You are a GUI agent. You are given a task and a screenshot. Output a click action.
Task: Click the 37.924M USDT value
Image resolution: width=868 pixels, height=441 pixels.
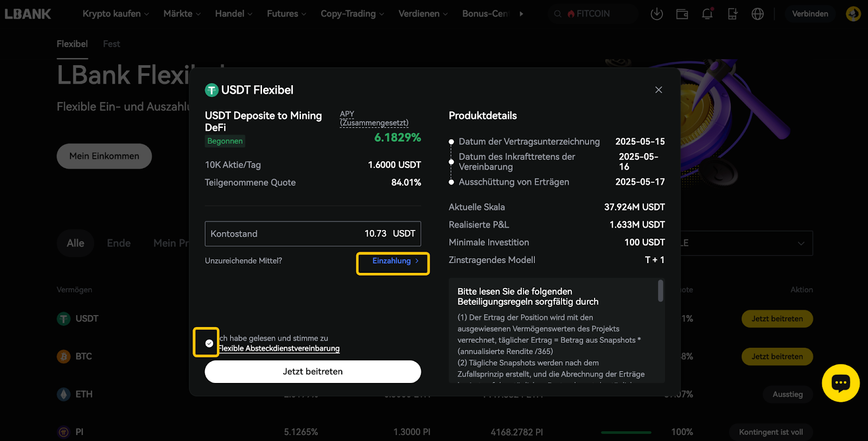click(x=635, y=207)
